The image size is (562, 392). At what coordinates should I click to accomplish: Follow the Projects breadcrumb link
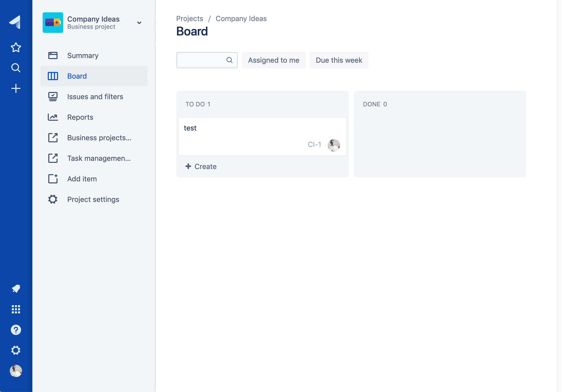(x=190, y=18)
